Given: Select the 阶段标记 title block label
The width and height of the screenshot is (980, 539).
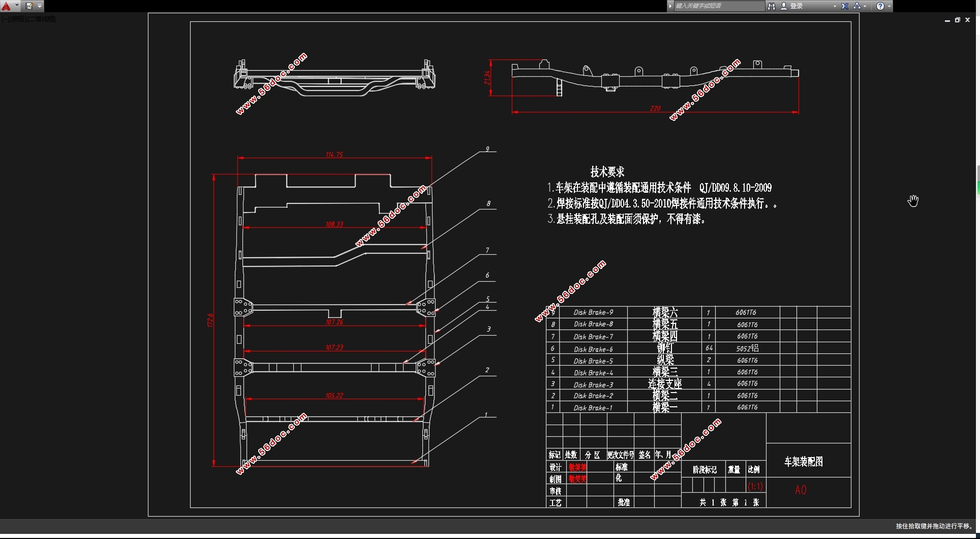Looking at the screenshot, I should click(x=705, y=470).
